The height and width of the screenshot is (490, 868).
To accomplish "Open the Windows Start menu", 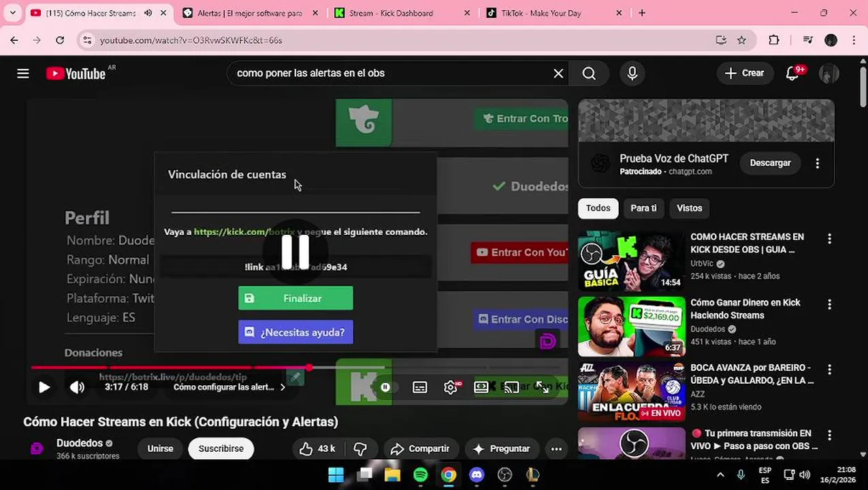I will click(x=336, y=474).
